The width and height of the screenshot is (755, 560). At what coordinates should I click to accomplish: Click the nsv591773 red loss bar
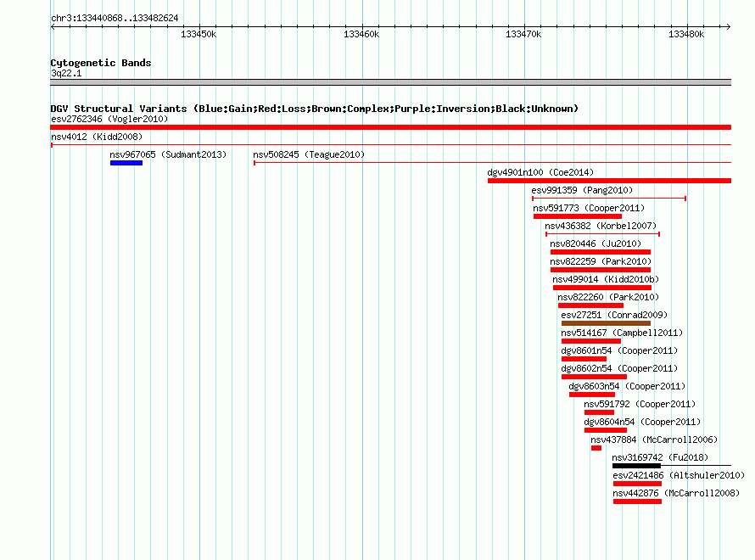(x=578, y=216)
